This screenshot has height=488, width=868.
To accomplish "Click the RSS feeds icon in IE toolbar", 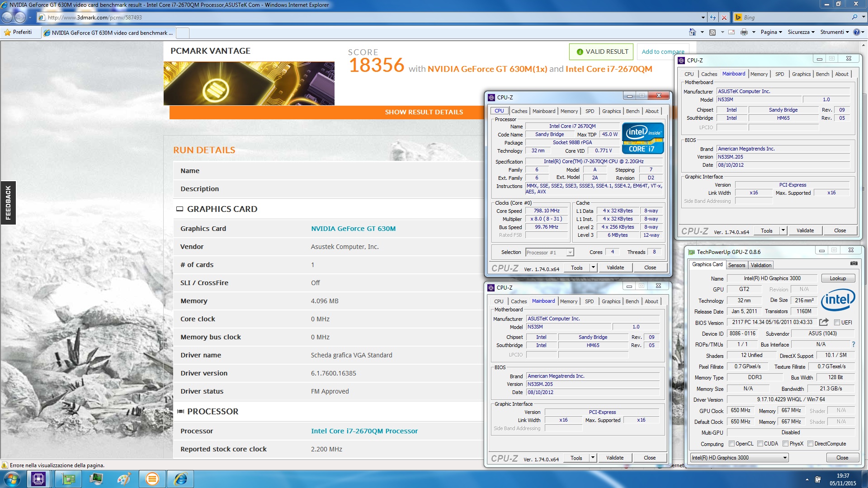I will point(712,32).
